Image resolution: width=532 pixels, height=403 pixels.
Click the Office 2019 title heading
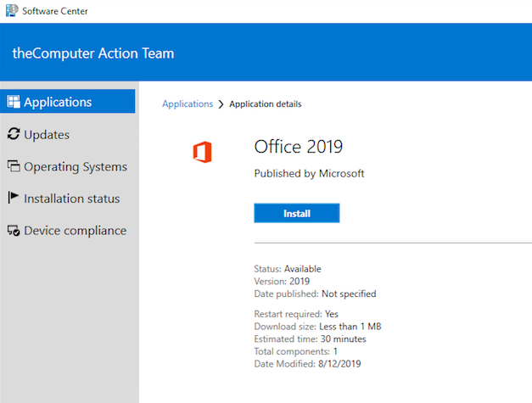(298, 147)
